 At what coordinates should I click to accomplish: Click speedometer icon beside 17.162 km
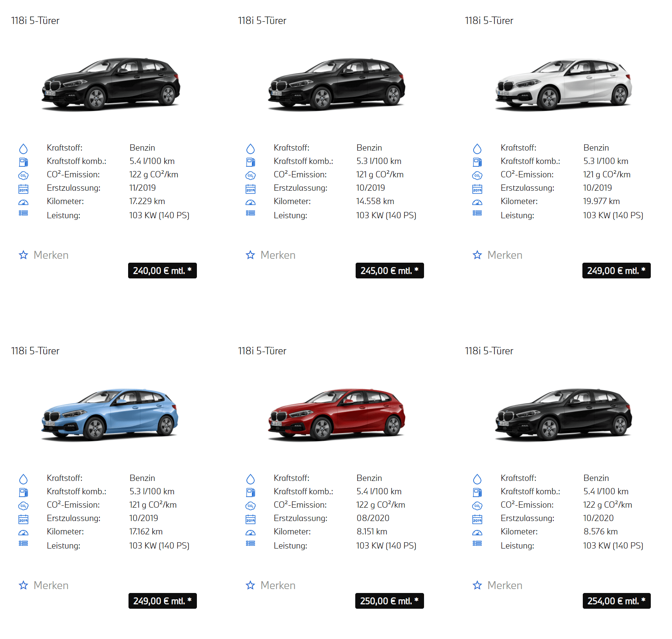point(24,533)
